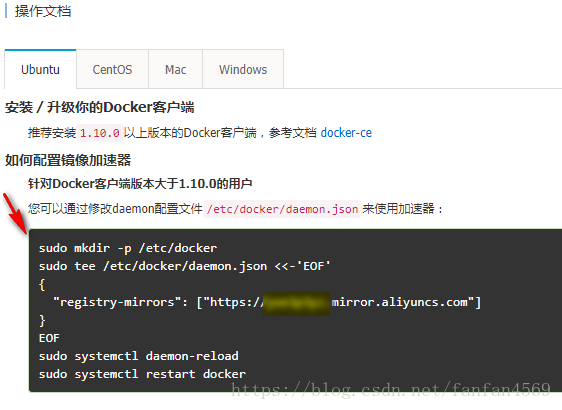Select the Mac tab
562x410 pixels.
point(176,69)
